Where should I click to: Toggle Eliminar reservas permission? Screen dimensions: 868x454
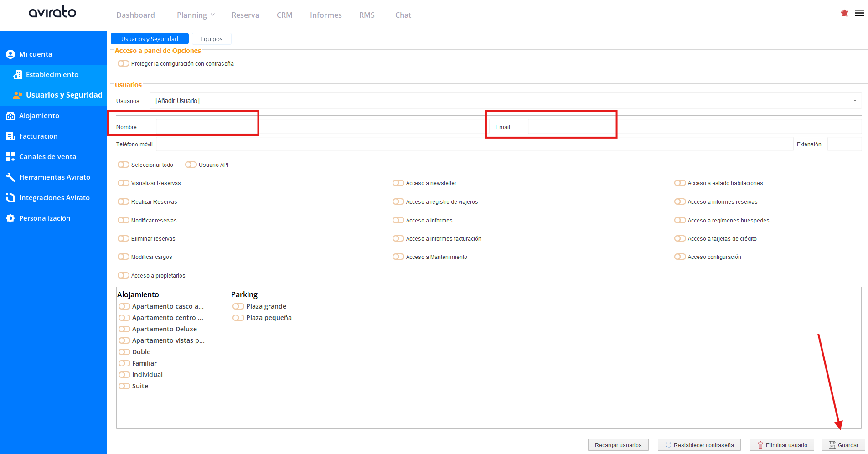[123, 238]
